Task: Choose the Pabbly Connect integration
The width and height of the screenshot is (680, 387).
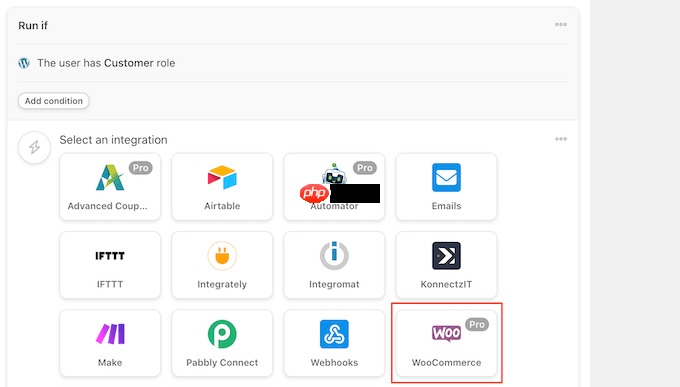Action: click(222, 343)
